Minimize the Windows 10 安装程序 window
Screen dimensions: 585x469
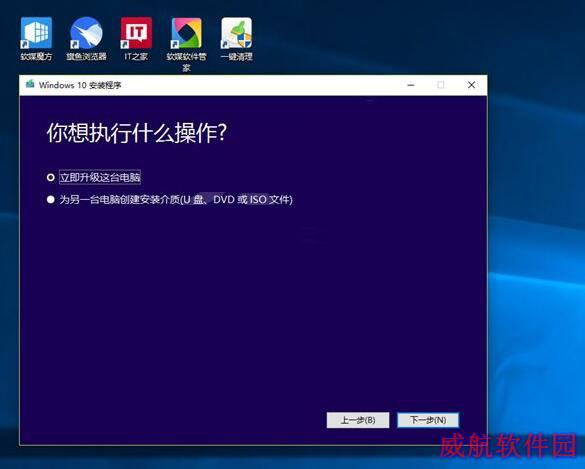click(x=411, y=85)
